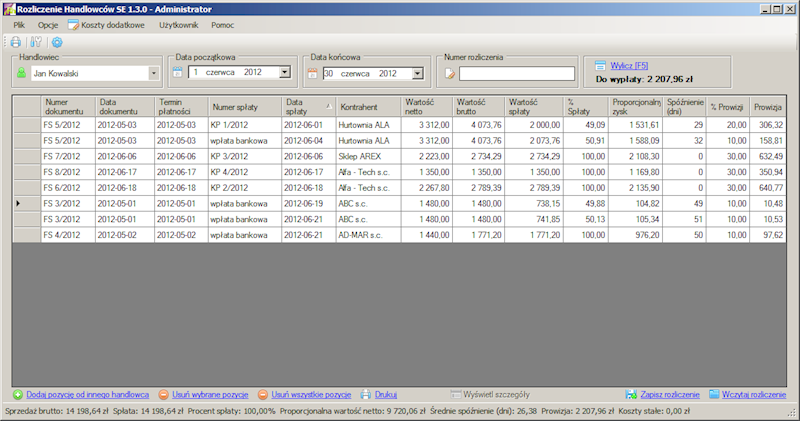Click cell KP 2/2012
This screenshot has width=800, height=421.
245,188
